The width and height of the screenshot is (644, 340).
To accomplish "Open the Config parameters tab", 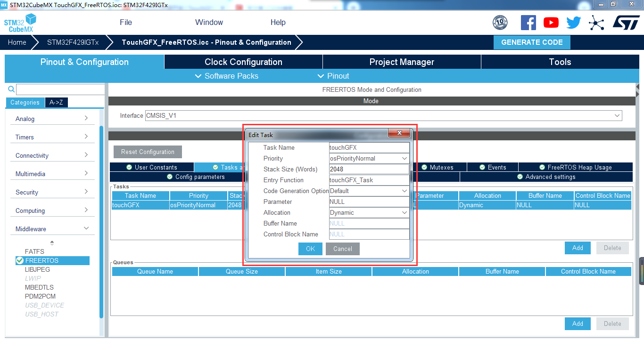I will (x=196, y=177).
